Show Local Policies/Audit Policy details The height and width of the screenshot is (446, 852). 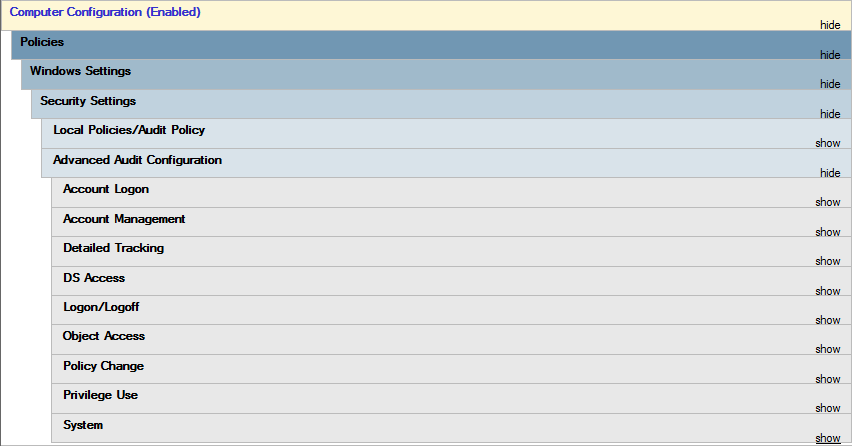pos(827,143)
